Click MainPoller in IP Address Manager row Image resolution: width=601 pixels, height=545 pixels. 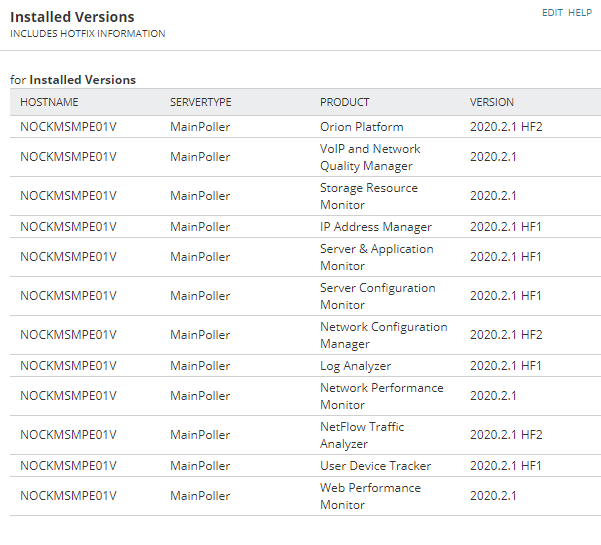[200, 227]
